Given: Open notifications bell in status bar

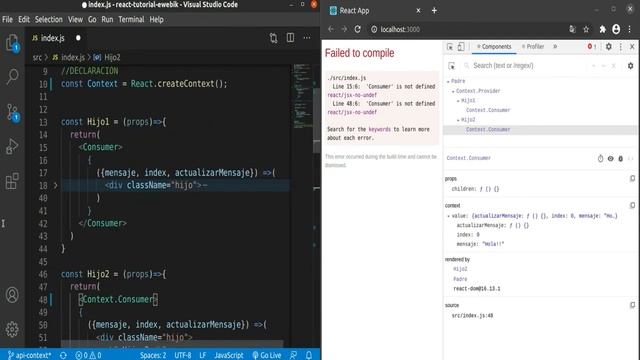Looking at the screenshot, I should (x=309, y=355).
